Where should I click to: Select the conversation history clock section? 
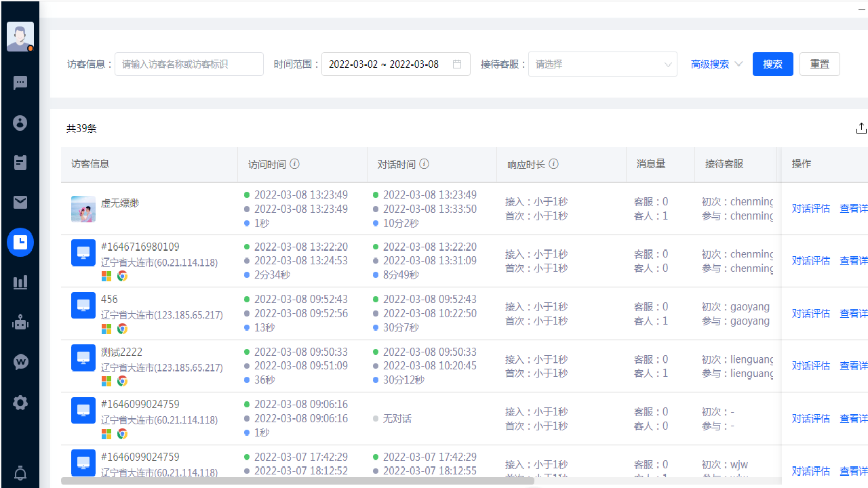[20, 242]
